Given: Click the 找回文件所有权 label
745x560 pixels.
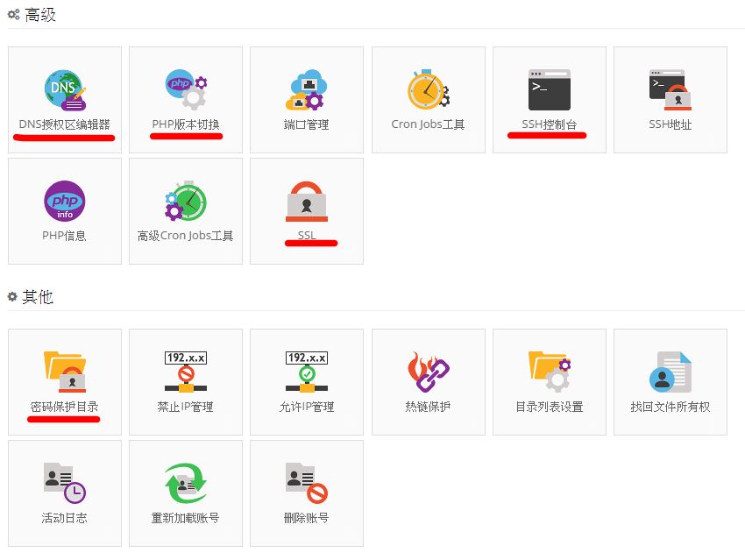Looking at the screenshot, I should (x=670, y=407).
